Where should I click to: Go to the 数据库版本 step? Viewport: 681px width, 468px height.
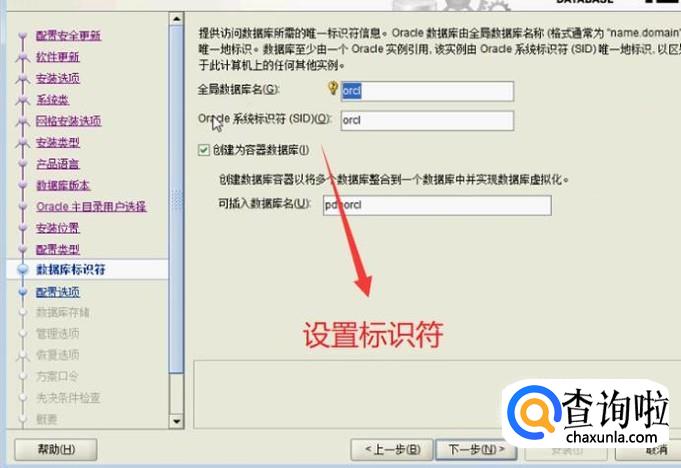pos(63,185)
